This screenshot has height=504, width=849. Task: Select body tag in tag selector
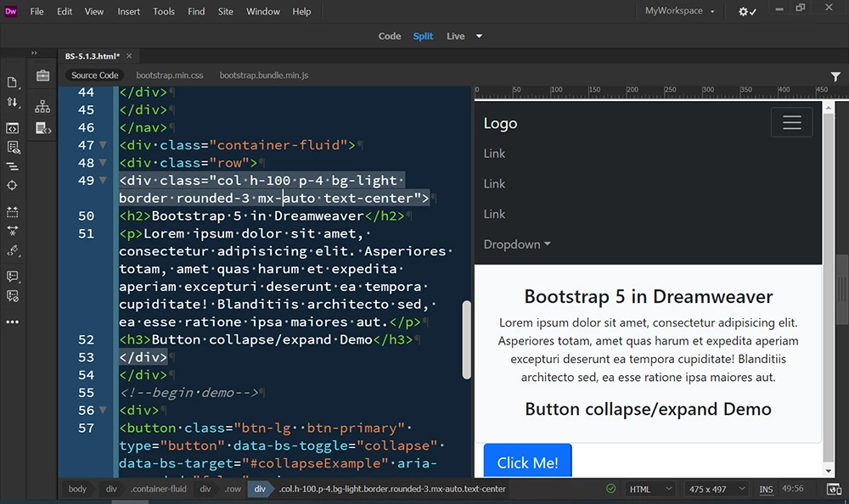coord(77,489)
